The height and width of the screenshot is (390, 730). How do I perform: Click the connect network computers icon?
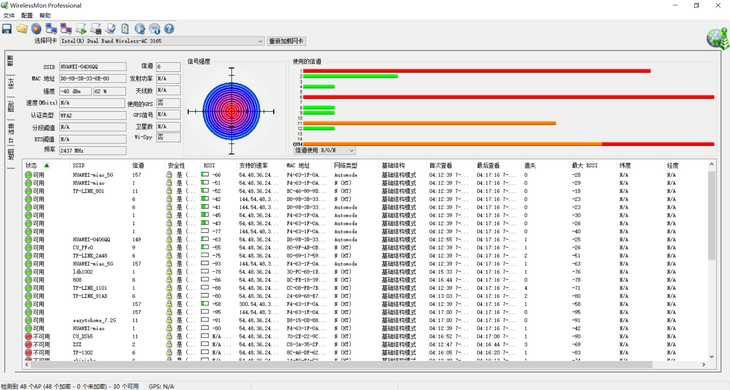tap(51, 29)
